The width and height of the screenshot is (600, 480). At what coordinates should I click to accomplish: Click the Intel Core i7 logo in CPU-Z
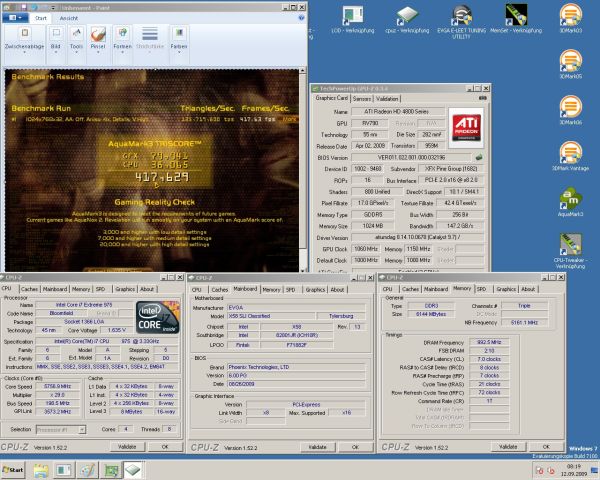click(158, 317)
